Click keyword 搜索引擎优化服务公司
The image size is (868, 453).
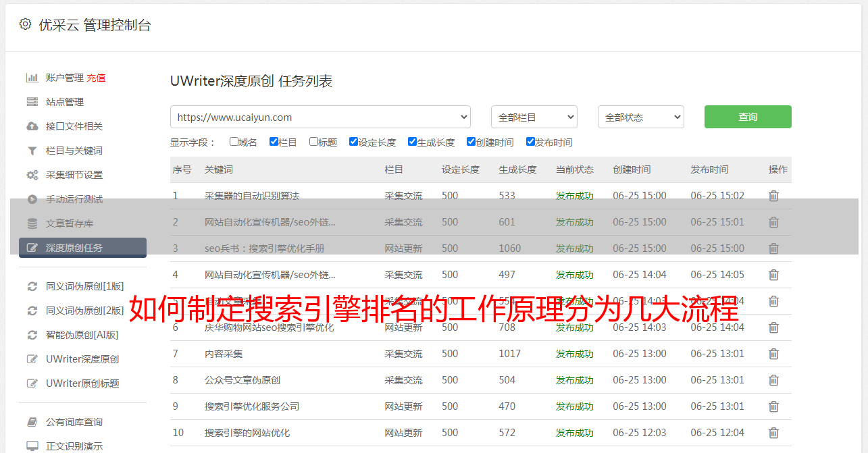click(x=252, y=406)
